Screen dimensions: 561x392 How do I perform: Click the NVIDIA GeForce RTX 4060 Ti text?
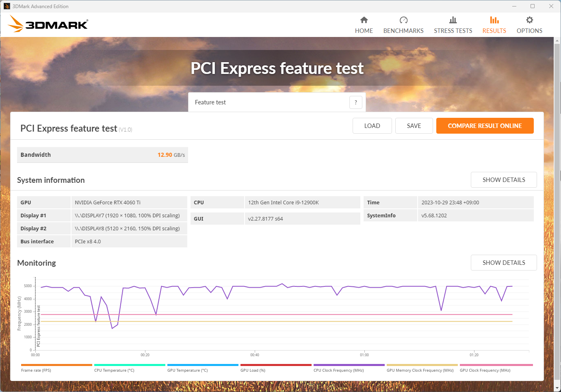(108, 202)
